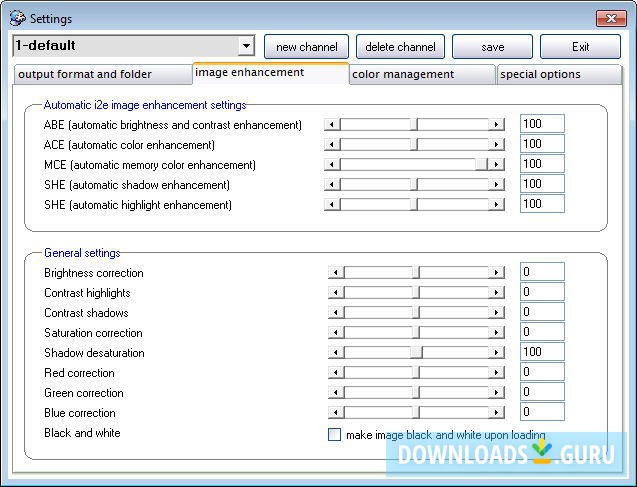Image resolution: width=637 pixels, height=487 pixels.
Task: Decrease Contrast highlights with left arrow
Action: coord(336,292)
